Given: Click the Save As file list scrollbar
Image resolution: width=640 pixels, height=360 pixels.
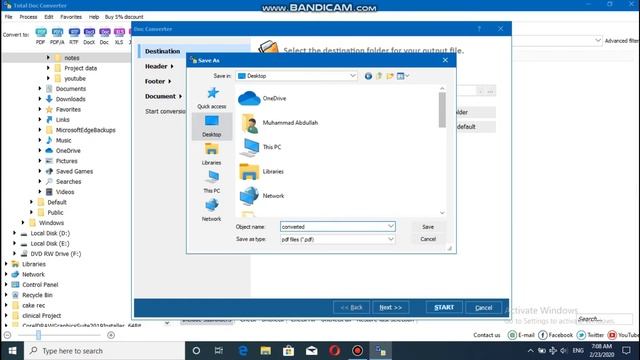Looking at the screenshot, I should click(442, 110).
